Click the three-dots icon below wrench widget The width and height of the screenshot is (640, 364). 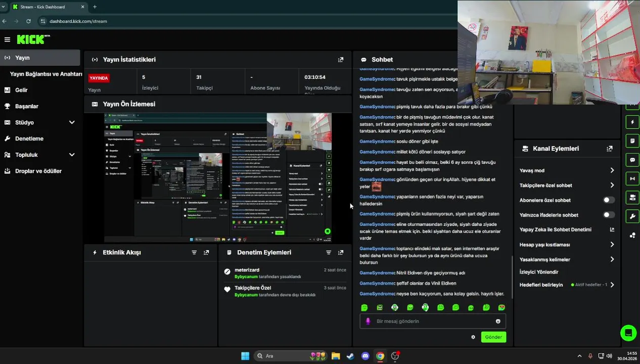632,235
